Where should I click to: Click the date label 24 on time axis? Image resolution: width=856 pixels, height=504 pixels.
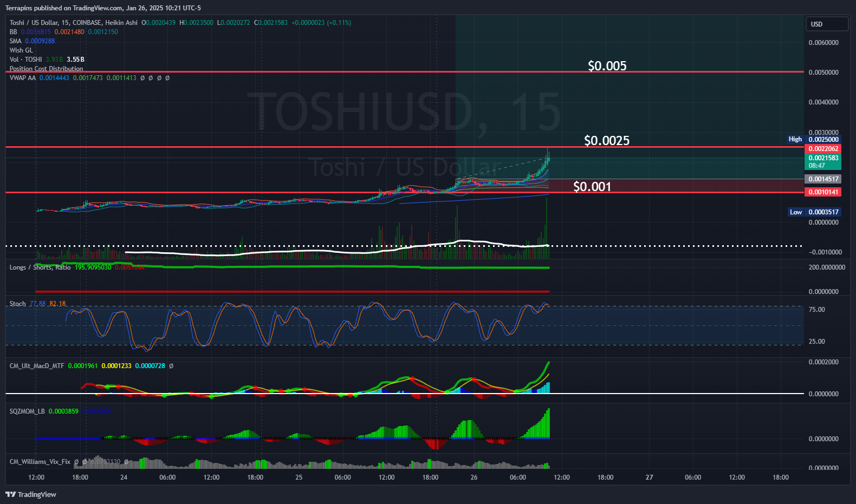[x=124, y=477]
